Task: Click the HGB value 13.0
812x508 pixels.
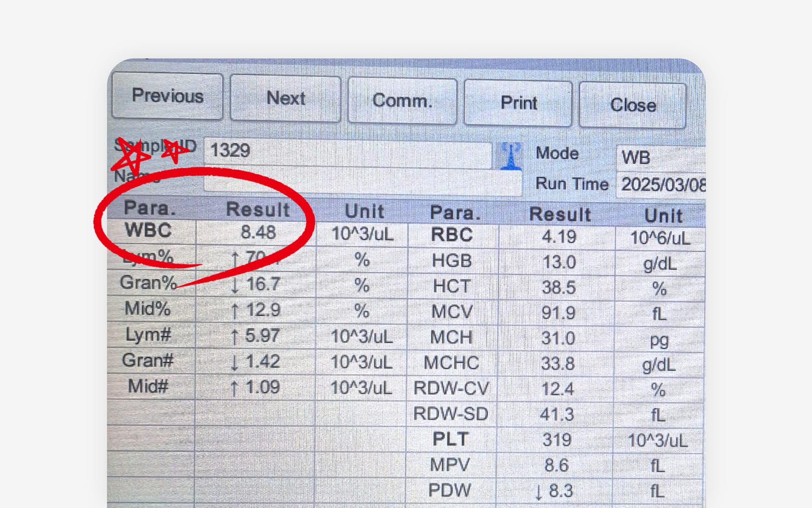Action: 559,262
